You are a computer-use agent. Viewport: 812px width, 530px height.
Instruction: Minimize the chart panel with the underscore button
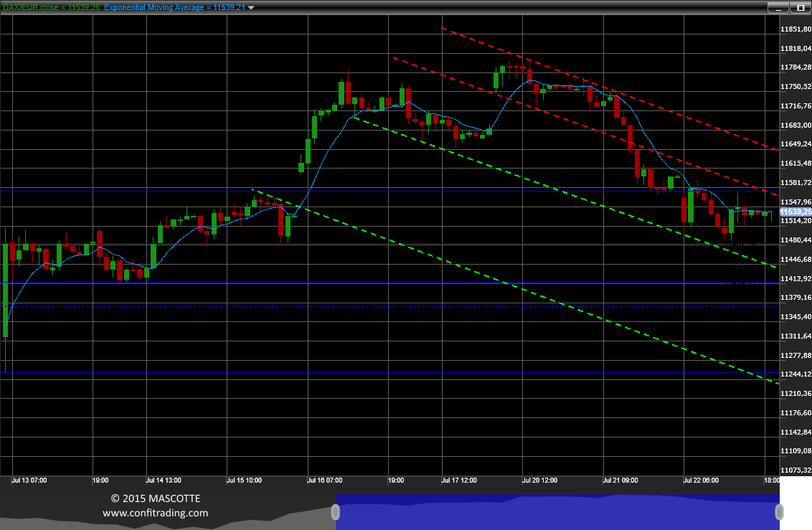click(778, 8)
